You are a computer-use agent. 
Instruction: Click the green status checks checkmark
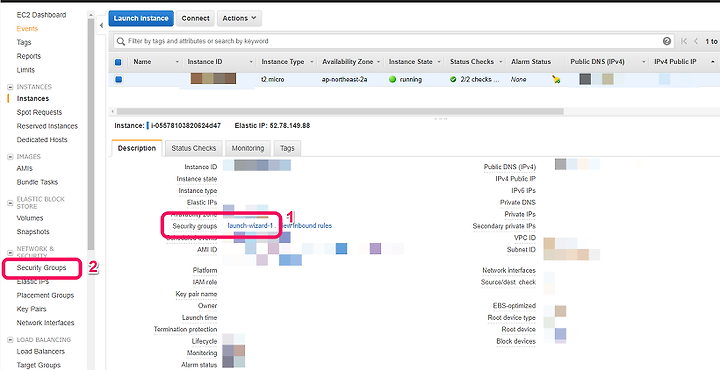[453, 79]
